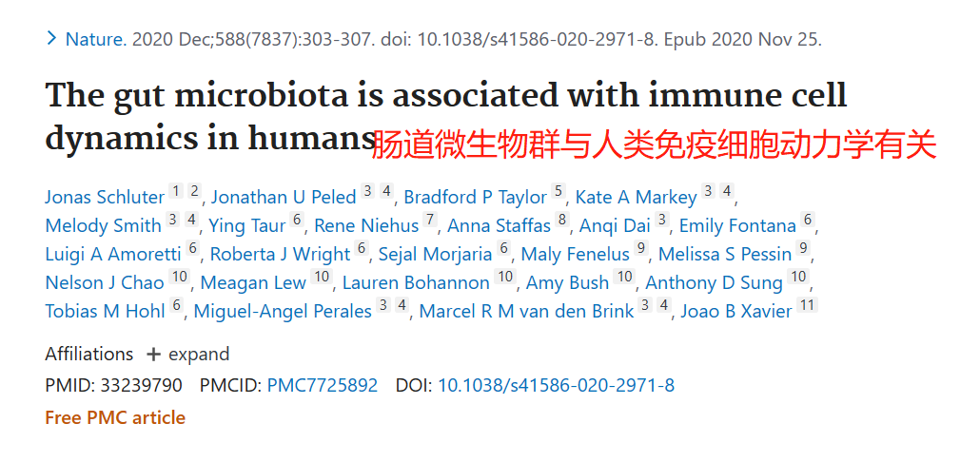Viewport: 980px width, 462px height.
Task: Click the Free PMC article link
Action: (116, 417)
